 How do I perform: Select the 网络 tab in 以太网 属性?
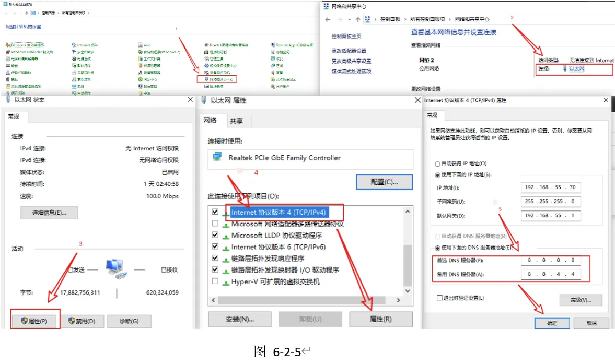[x=210, y=121]
